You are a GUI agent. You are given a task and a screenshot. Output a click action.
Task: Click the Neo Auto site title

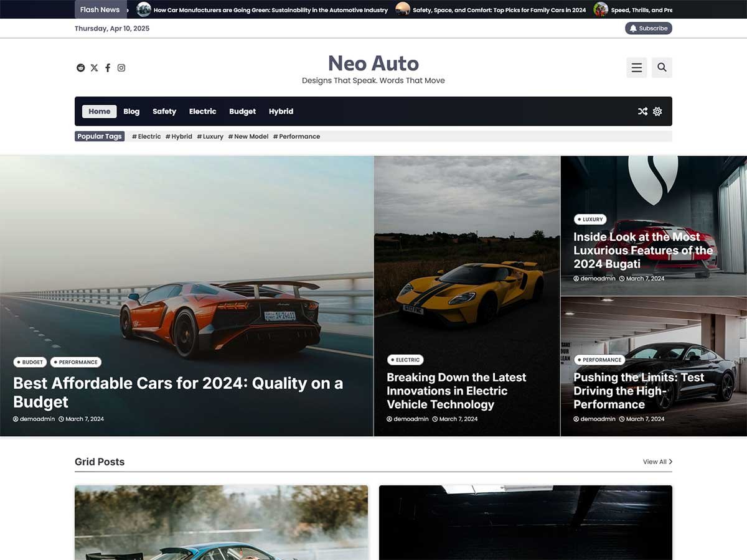pos(374,63)
